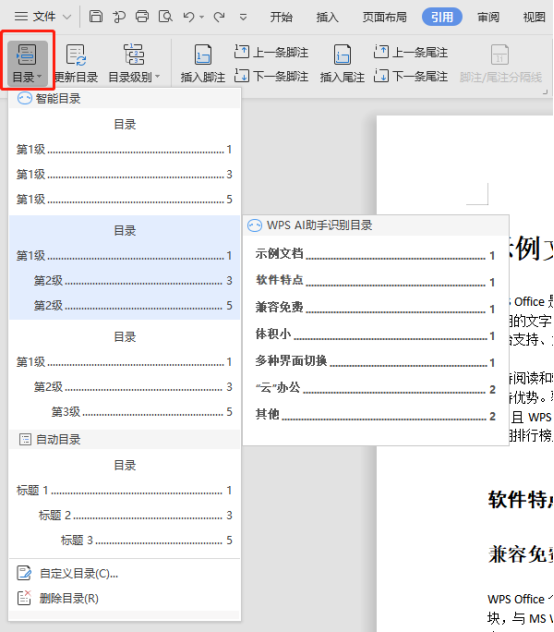Click the 其他 preview entry
The height and width of the screenshot is (632, 554).
pyautogui.click(x=375, y=415)
